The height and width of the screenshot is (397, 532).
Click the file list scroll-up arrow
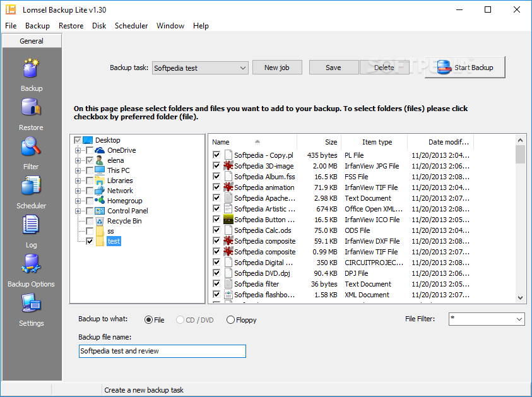(521, 139)
